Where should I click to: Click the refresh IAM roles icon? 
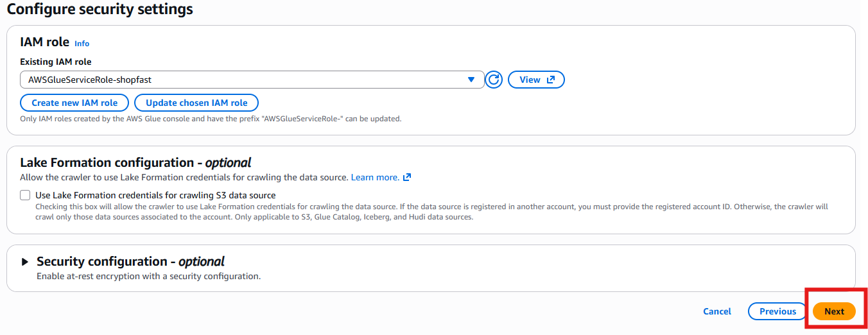(494, 80)
